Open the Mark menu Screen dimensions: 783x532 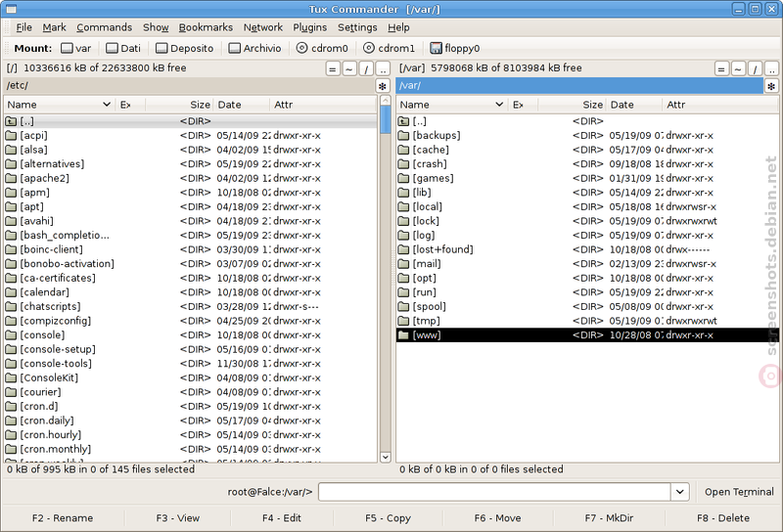[54, 27]
